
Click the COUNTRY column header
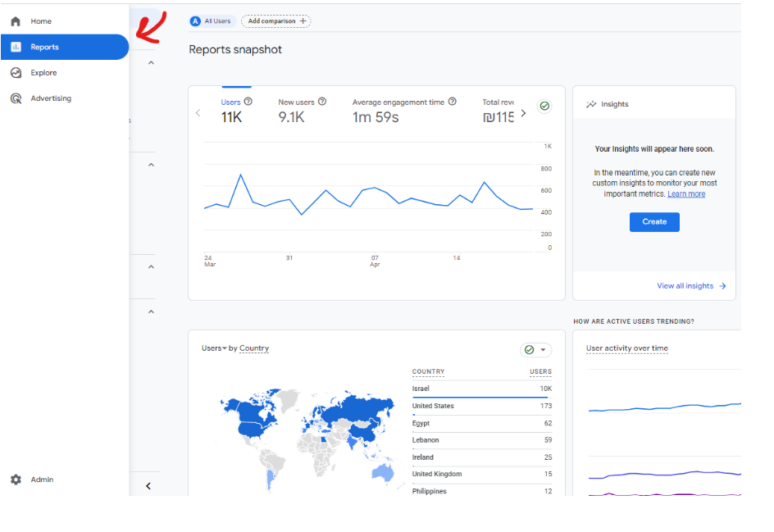click(429, 371)
